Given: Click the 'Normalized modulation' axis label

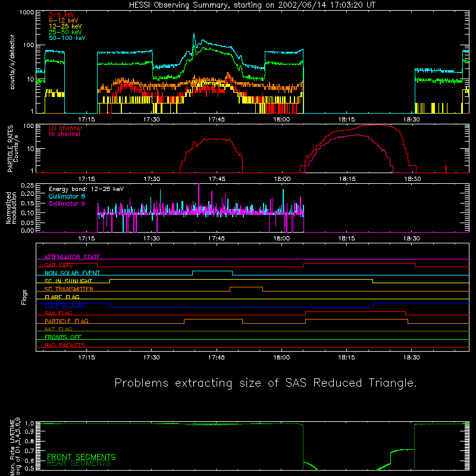Looking at the screenshot, I should pos(11,208).
